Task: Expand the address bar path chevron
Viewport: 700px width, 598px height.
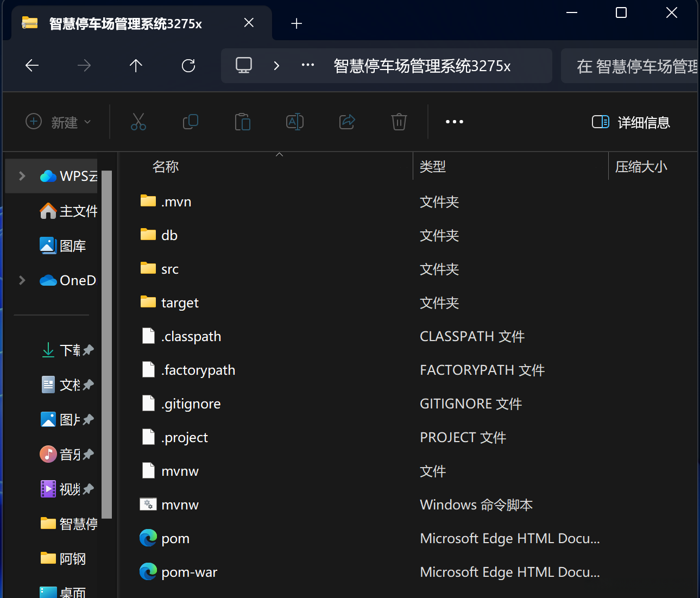Action: [276, 66]
